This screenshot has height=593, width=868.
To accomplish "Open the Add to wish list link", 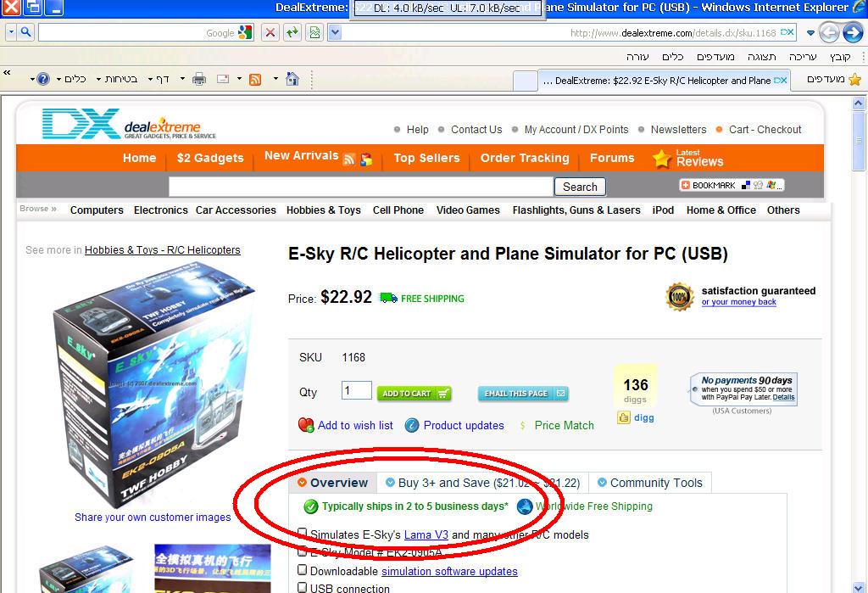I will [355, 426].
